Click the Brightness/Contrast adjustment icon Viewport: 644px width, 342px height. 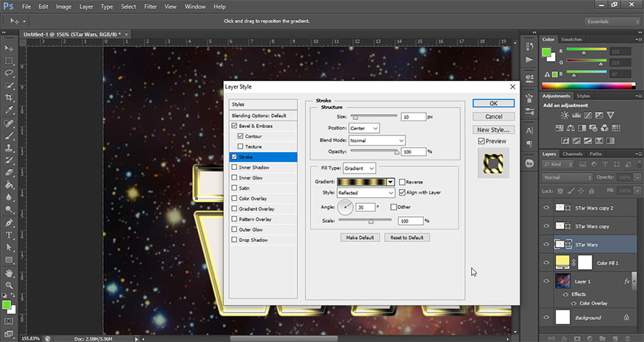coord(565,115)
